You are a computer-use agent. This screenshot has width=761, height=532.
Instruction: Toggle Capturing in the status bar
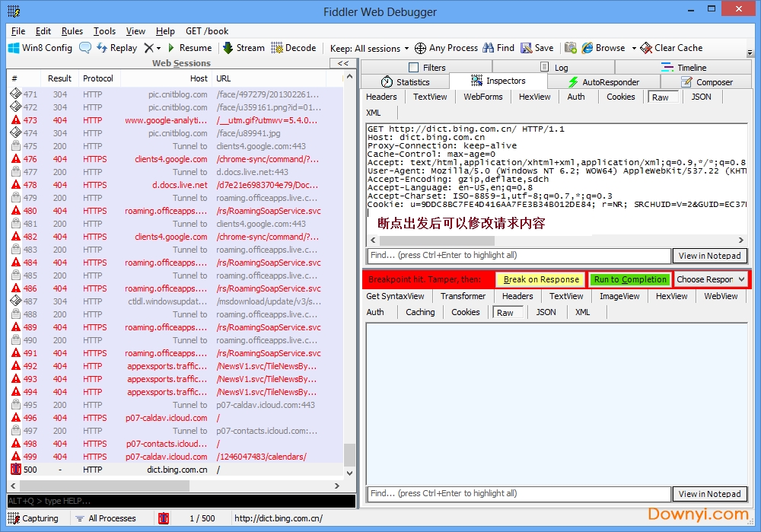[33, 518]
